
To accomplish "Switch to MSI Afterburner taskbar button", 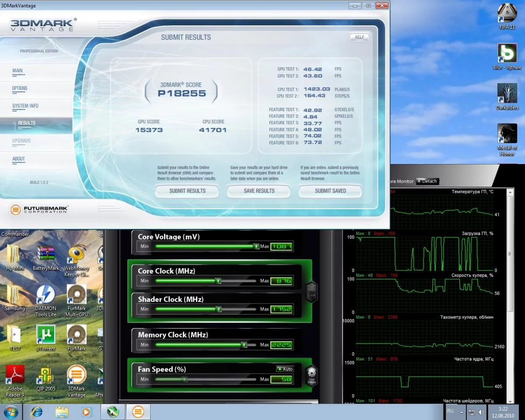I will click(x=113, y=412).
